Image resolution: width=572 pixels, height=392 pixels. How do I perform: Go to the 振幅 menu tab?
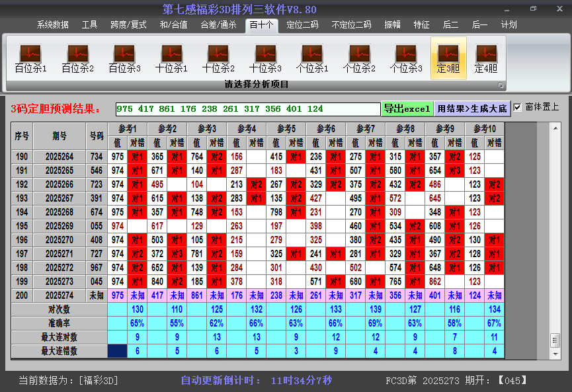pos(393,25)
